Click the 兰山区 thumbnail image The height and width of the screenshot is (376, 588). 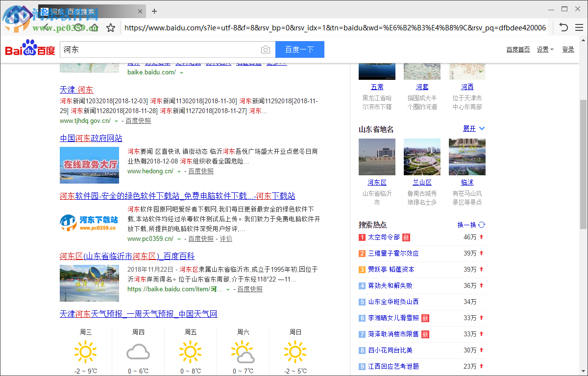coord(422,157)
